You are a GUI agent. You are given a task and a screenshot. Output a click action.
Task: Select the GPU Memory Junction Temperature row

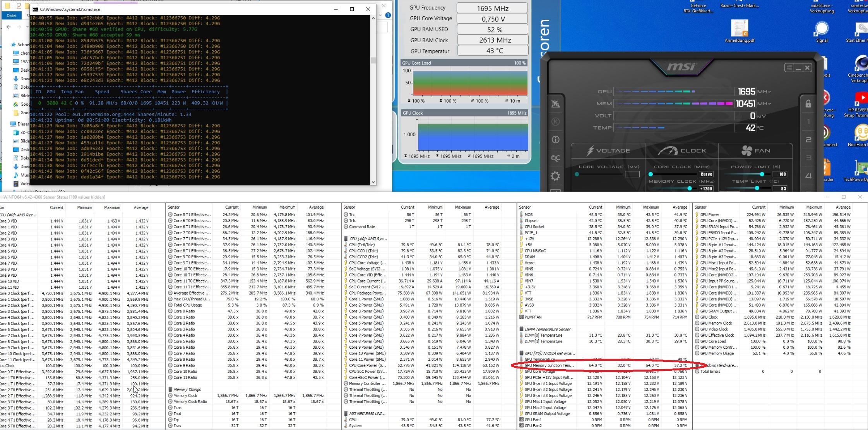(604, 365)
